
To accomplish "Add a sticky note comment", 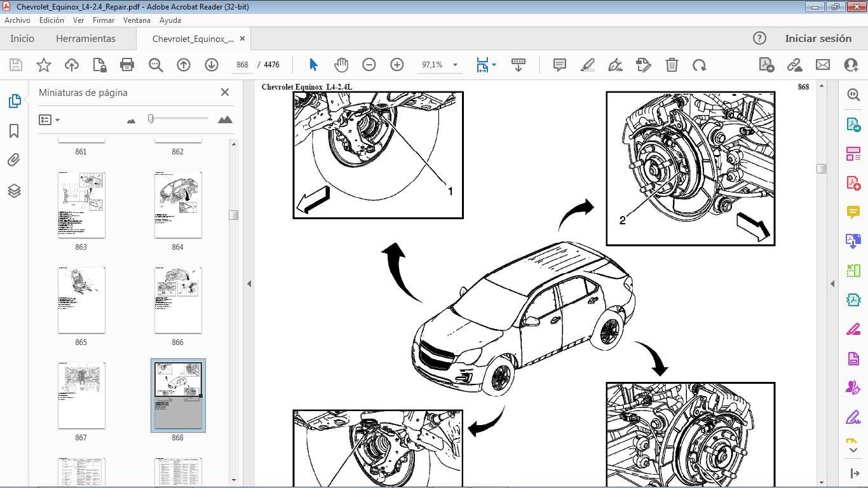I will 560,65.
